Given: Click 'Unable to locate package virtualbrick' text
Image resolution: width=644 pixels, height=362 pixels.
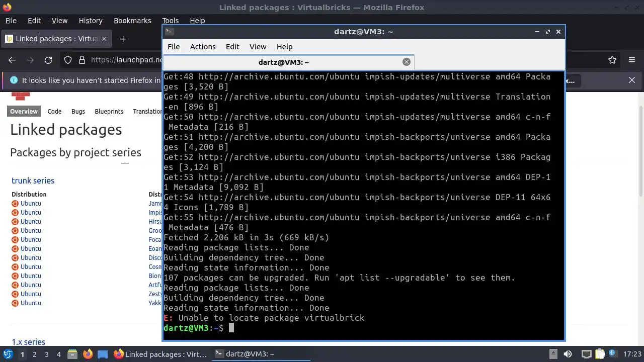Looking at the screenshot, I should coord(271,318).
